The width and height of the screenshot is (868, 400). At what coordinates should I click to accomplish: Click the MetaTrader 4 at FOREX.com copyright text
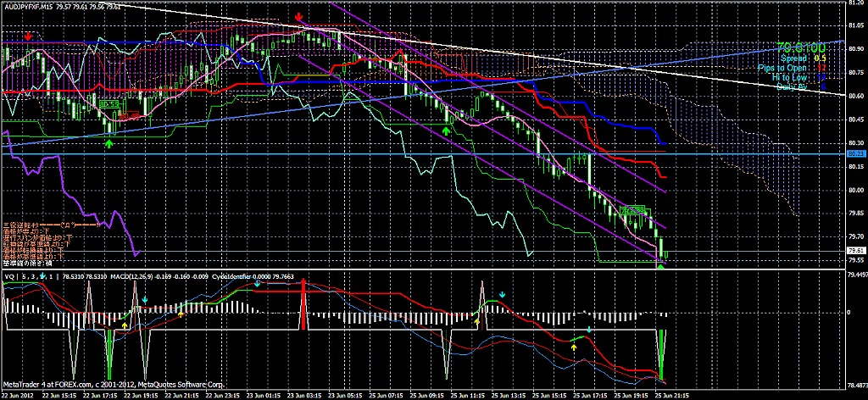pos(114,385)
